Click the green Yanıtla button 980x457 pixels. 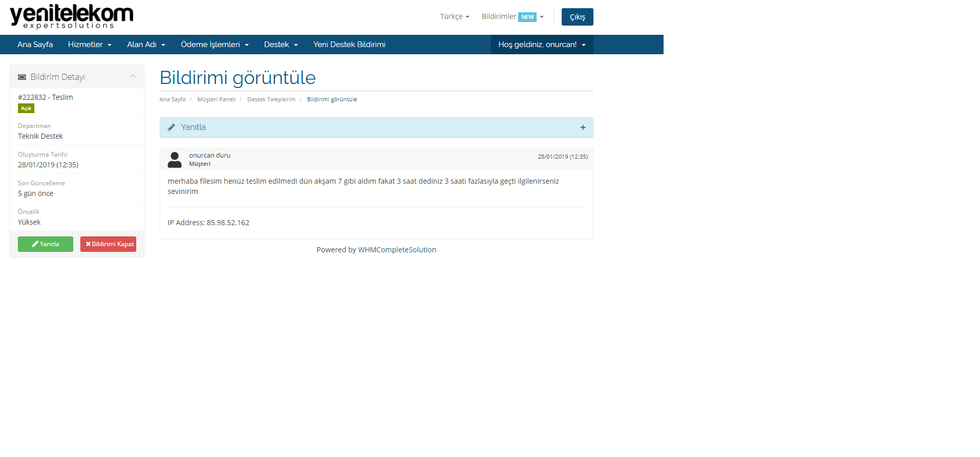click(x=46, y=244)
